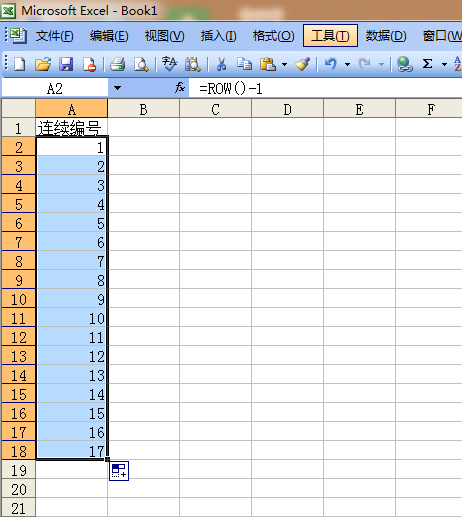Viewport: 462px width, 517px height.
Task: Select column B header
Action: [x=143, y=108]
